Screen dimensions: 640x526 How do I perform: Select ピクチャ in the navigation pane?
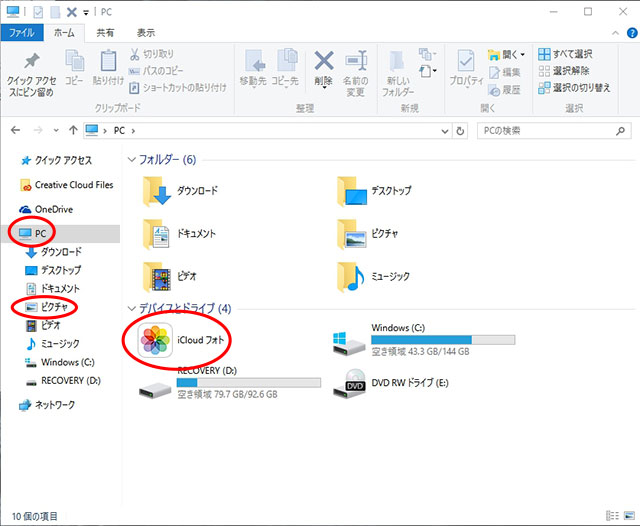point(47,307)
